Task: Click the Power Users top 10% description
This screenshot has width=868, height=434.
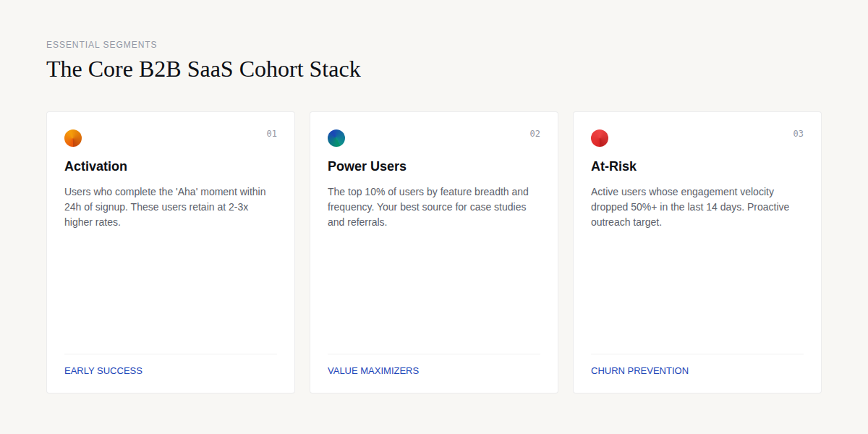Action: (428, 207)
